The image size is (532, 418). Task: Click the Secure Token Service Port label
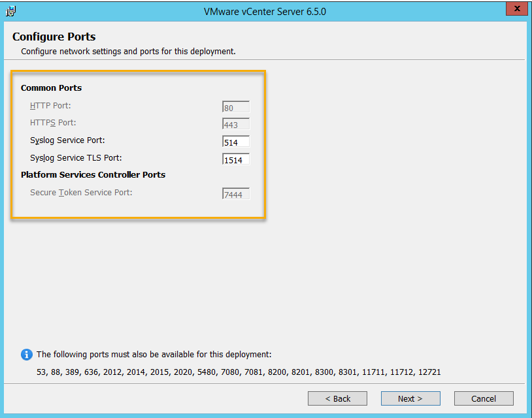point(81,193)
